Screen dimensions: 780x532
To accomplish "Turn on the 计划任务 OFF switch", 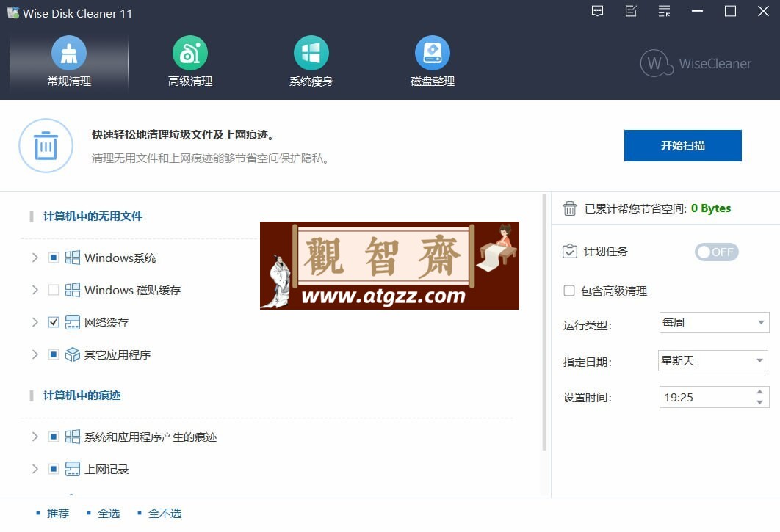I will tap(716, 252).
